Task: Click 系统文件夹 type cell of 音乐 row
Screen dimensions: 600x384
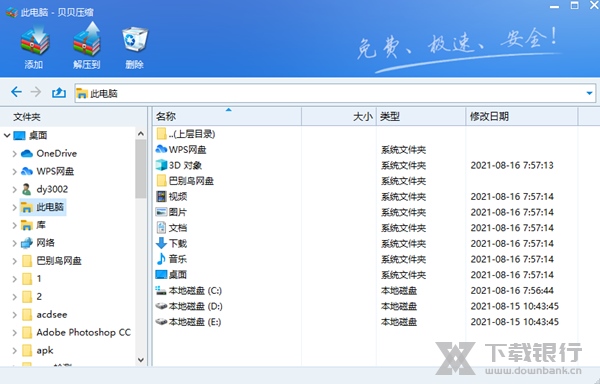Action: 403,259
